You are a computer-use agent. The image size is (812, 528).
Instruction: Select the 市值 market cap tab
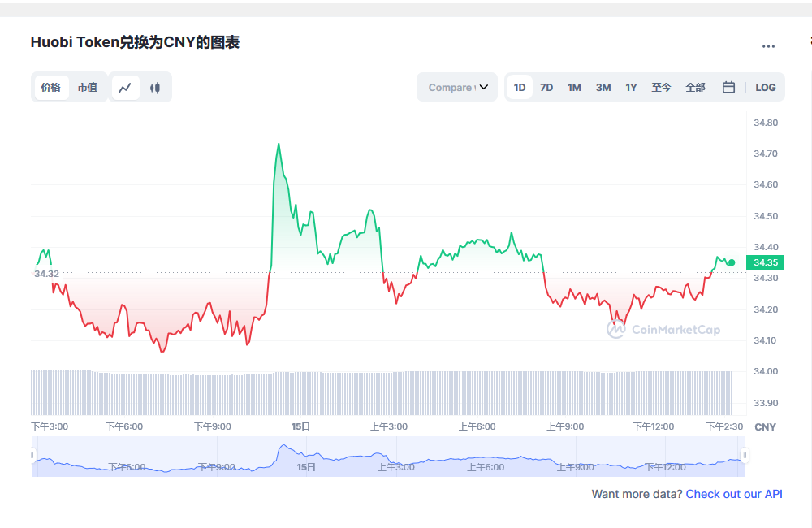(x=88, y=88)
